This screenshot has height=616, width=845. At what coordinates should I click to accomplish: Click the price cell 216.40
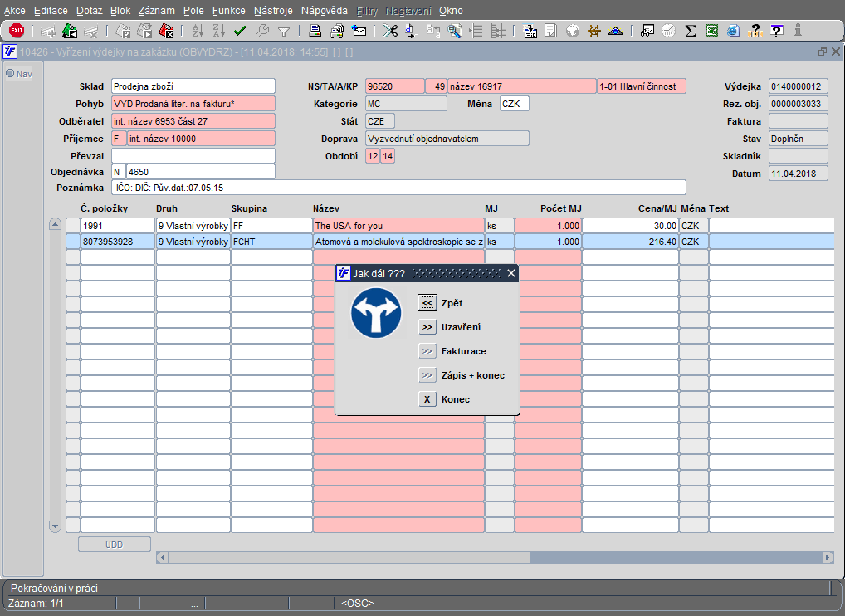tap(630, 242)
